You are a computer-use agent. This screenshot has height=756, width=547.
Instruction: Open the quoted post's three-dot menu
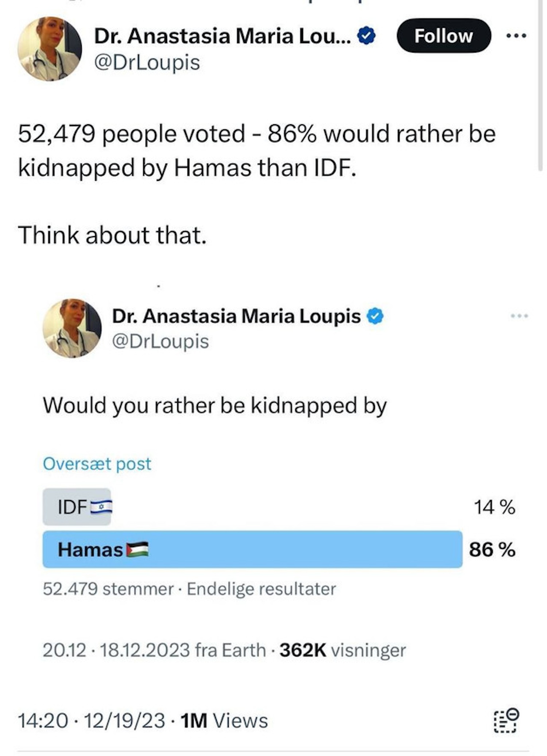(519, 316)
